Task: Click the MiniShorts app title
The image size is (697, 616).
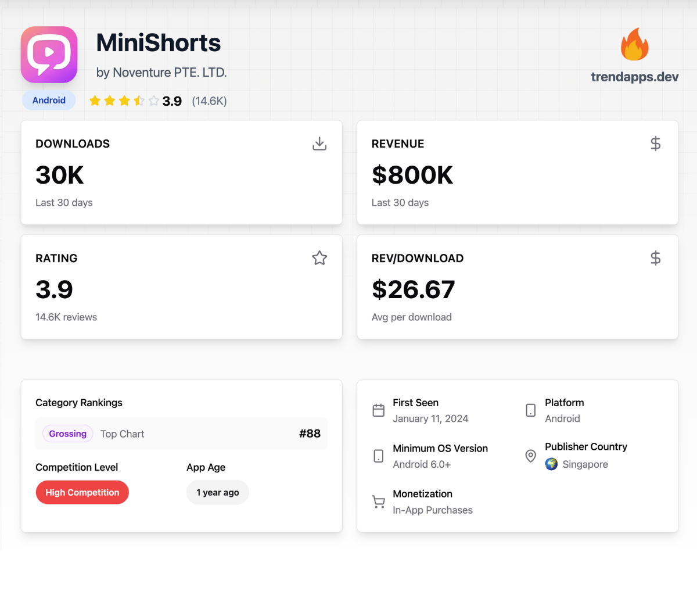Action: click(x=159, y=42)
